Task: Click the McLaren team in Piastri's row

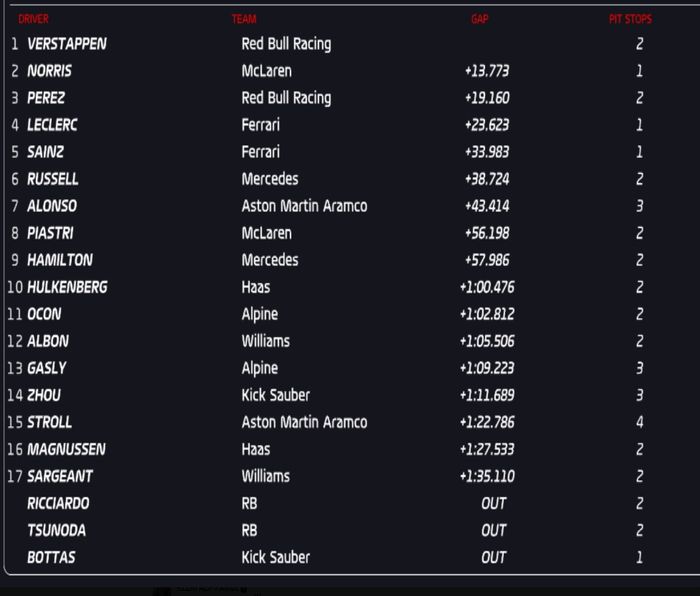Action: pyautogui.click(x=266, y=233)
